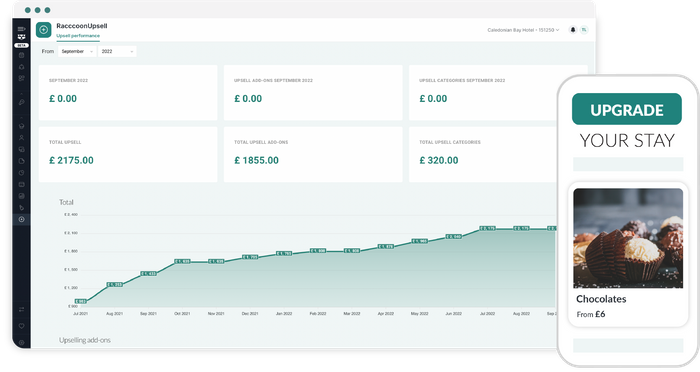Image resolution: width=700 pixels, height=372 pixels.
Task: Open the heart favorites icon in sidebar
Action: click(x=21, y=326)
